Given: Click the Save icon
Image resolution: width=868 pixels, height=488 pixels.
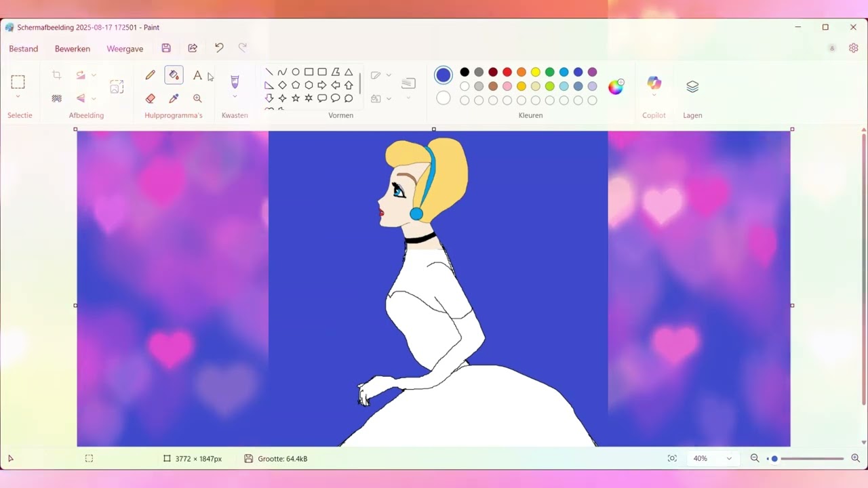Looking at the screenshot, I should pyautogui.click(x=166, y=48).
